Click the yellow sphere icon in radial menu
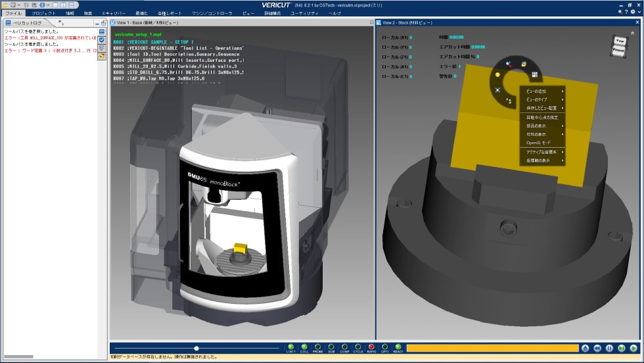The height and width of the screenshot is (363, 644). click(x=497, y=75)
